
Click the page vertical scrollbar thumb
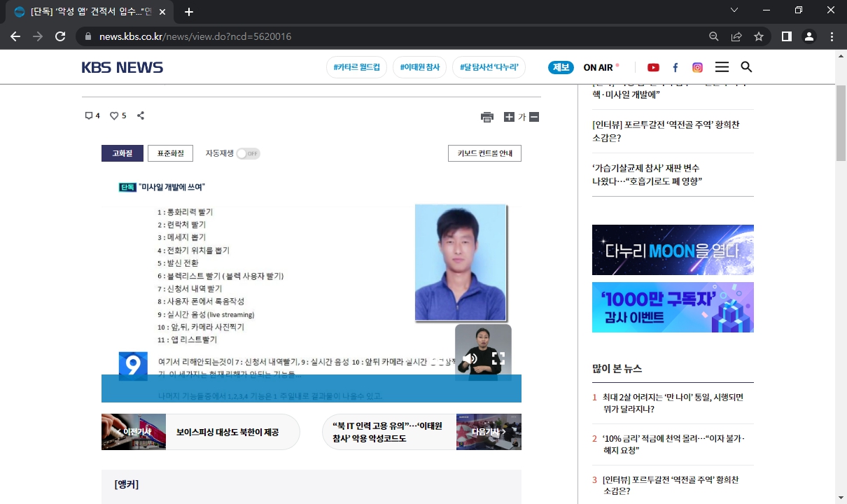click(x=841, y=122)
